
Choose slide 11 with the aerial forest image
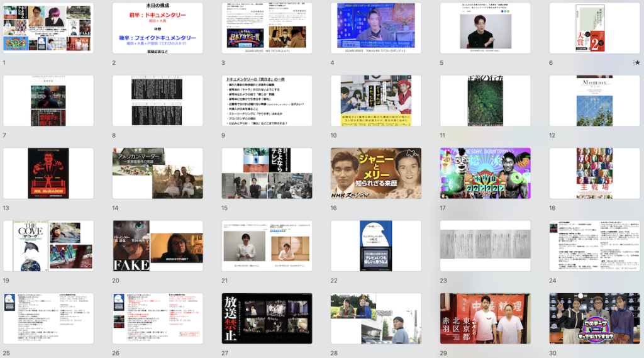pyautogui.click(x=485, y=101)
